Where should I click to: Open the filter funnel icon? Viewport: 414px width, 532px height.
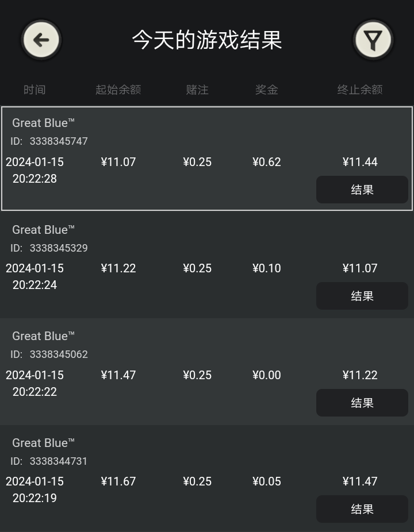373,40
